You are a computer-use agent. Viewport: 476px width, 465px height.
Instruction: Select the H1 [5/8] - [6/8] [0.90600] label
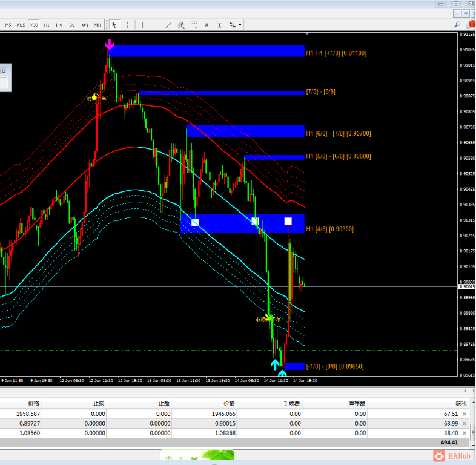[x=338, y=156]
